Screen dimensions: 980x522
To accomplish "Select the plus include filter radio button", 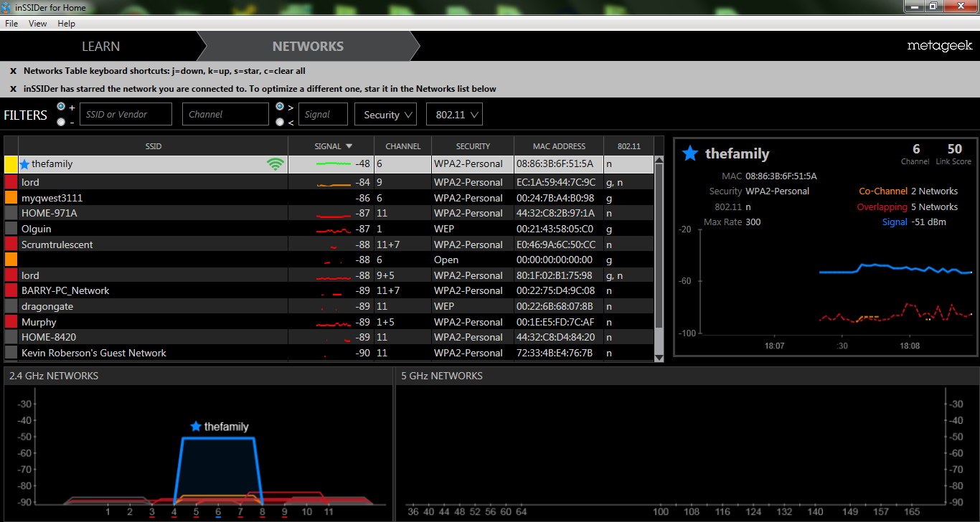I will (x=60, y=107).
